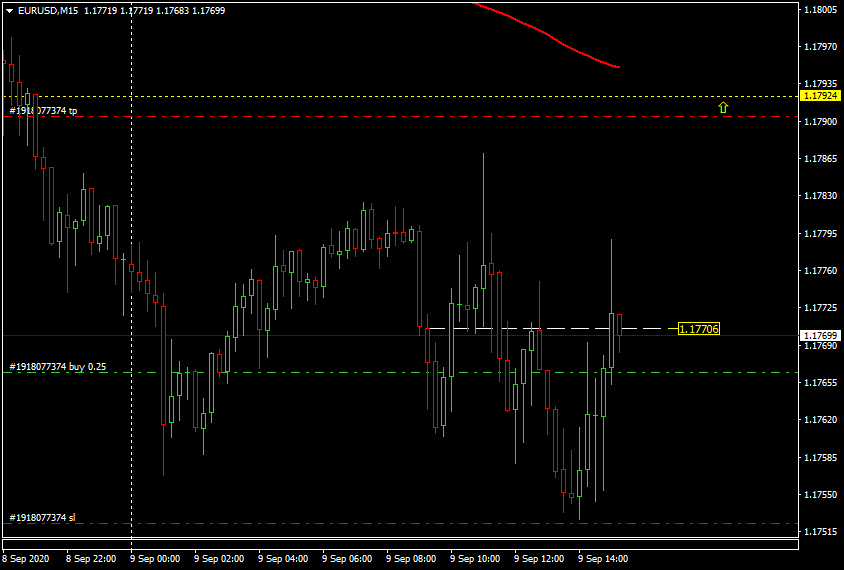Screen dimensions: 844x570
Task: Click the 8 Sep 2020 time label
Action: click(x=26, y=559)
